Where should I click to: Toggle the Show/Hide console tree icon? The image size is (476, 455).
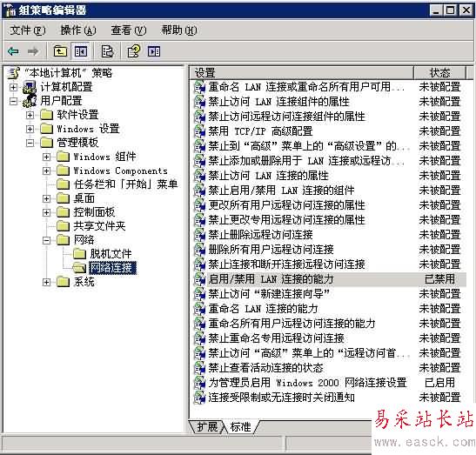click(81, 51)
